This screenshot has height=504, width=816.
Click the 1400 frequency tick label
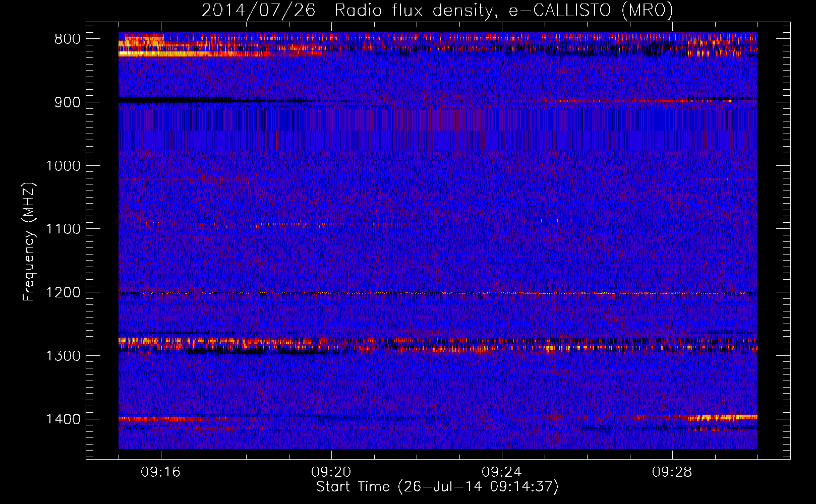pos(63,419)
